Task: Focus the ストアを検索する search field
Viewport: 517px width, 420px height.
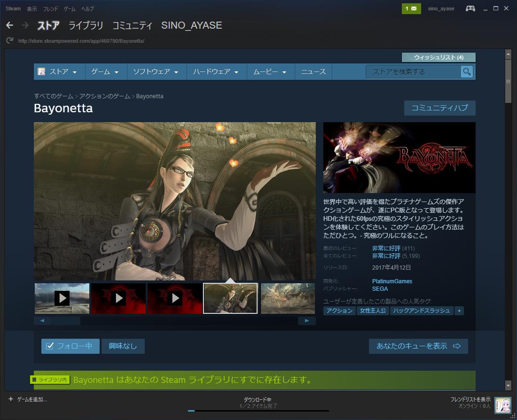Action: pyautogui.click(x=413, y=71)
